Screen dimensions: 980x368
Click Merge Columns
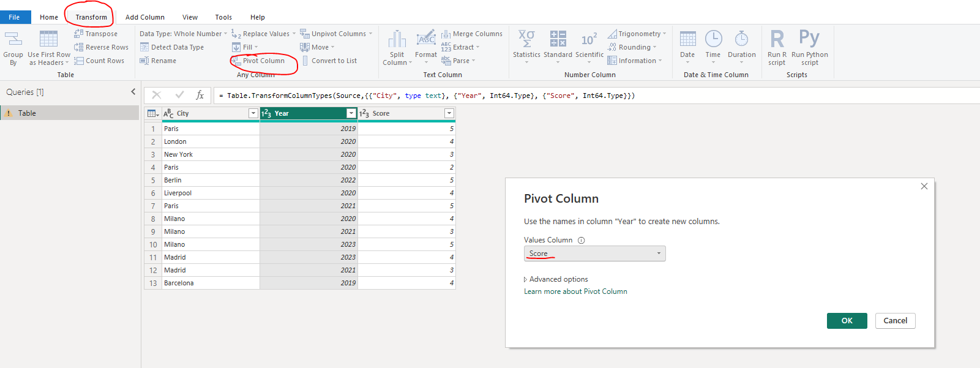click(x=472, y=34)
